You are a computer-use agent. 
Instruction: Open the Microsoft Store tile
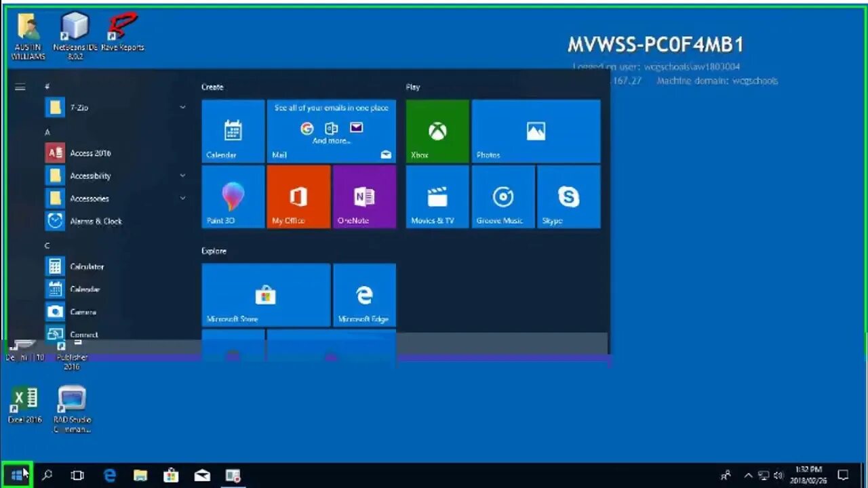click(x=266, y=295)
